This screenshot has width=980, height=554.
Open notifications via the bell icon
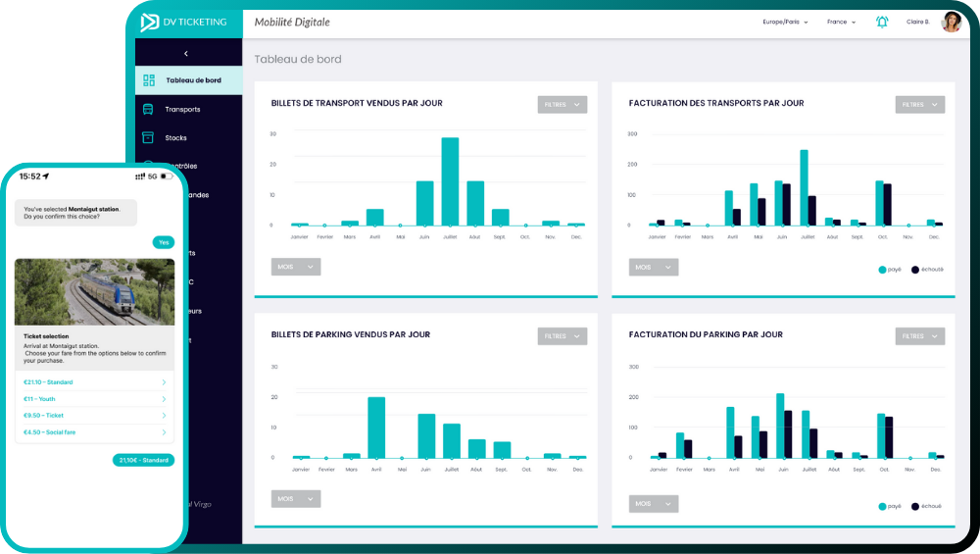tap(882, 22)
